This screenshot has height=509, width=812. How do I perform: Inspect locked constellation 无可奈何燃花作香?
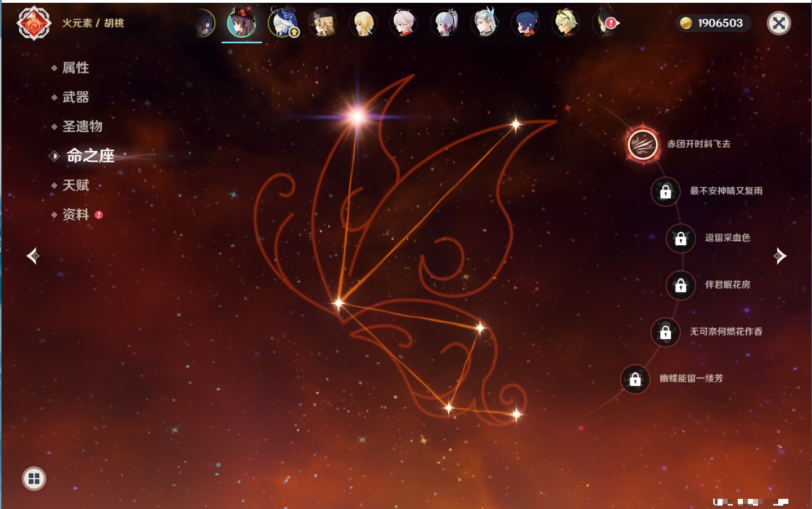pos(665,332)
